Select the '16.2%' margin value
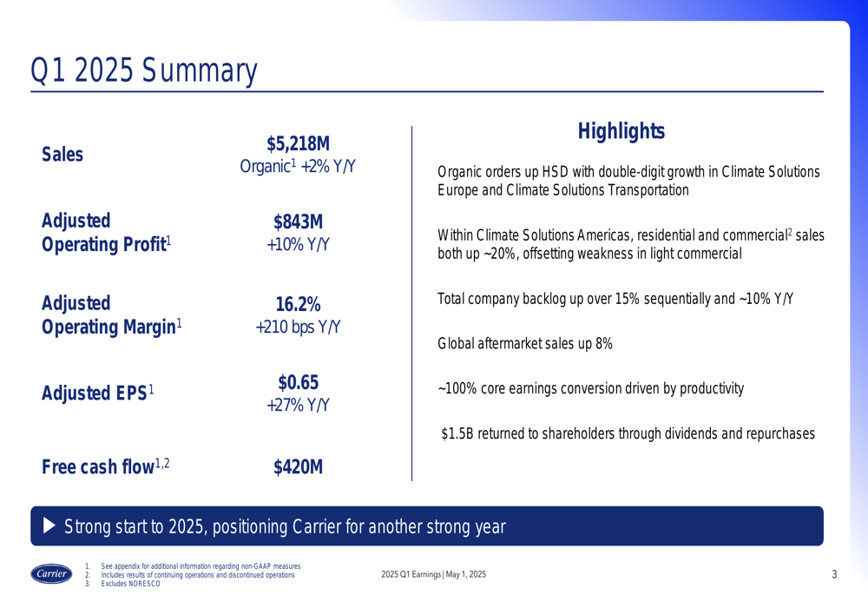868x595 pixels. coord(298,304)
